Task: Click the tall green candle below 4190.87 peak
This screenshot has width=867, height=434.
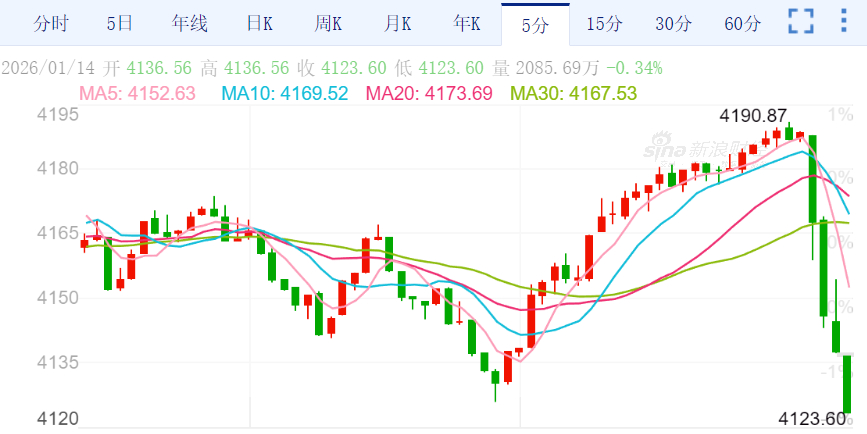Action: pos(812,179)
